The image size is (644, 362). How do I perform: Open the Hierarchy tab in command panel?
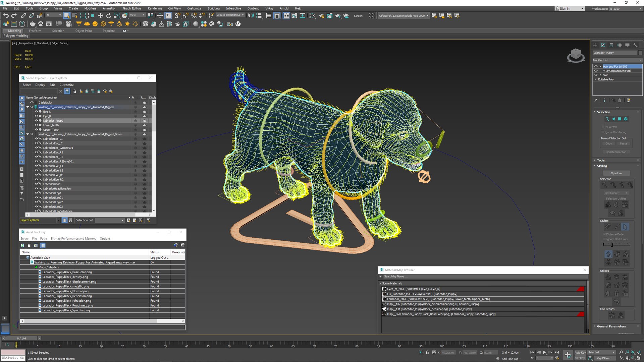click(x=611, y=45)
